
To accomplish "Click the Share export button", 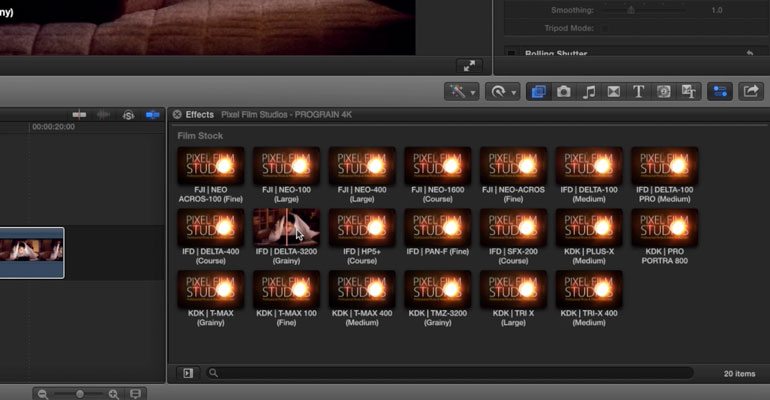I will (751, 92).
